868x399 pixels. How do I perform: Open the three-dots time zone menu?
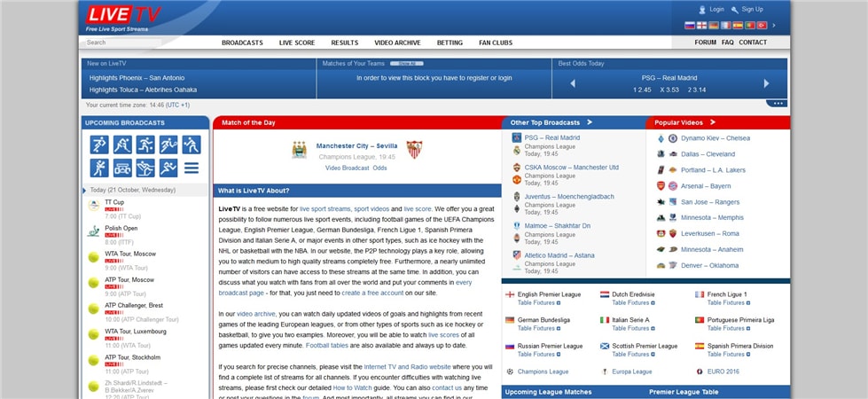click(777, 104)
